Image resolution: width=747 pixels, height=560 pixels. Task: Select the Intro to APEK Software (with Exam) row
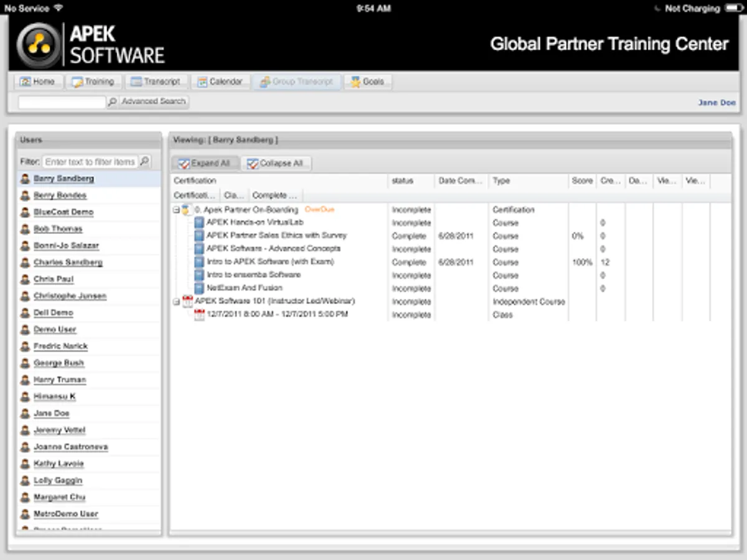[x=442, y=263]
